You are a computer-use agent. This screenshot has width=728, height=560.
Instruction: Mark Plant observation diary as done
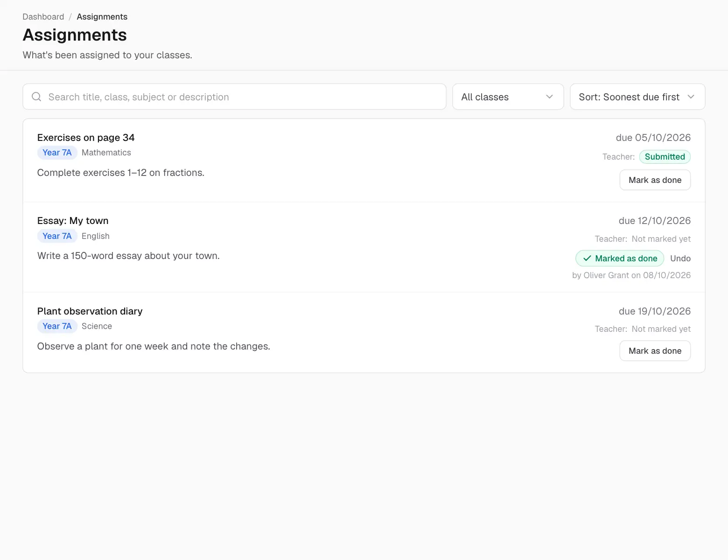coord(655,351)
